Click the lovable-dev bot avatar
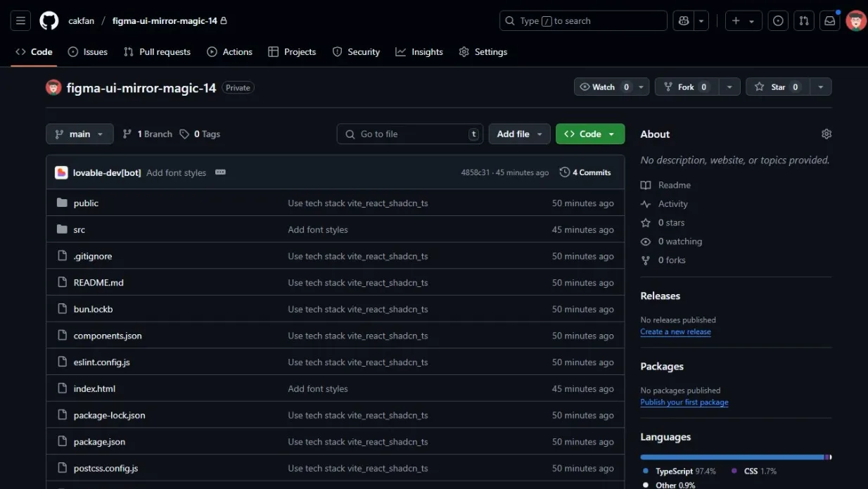Image resolution: width=868 pixels, height=489 pixels. pos(61,172)
